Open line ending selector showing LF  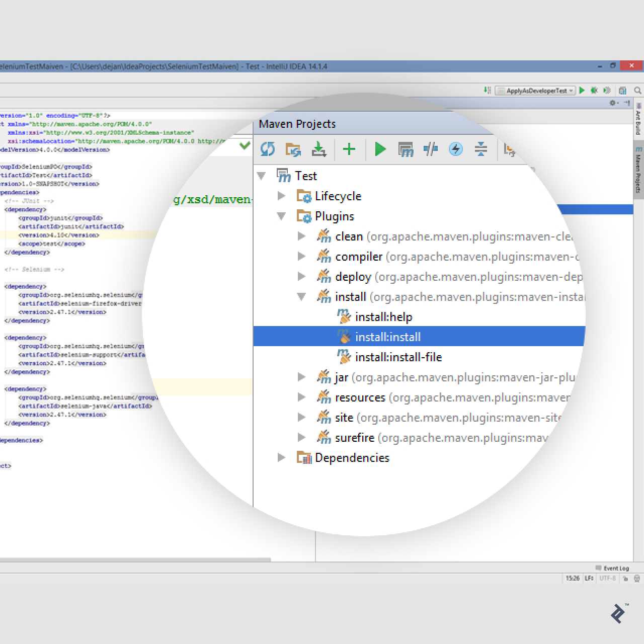pyautogui.click(x=589, y=579)
